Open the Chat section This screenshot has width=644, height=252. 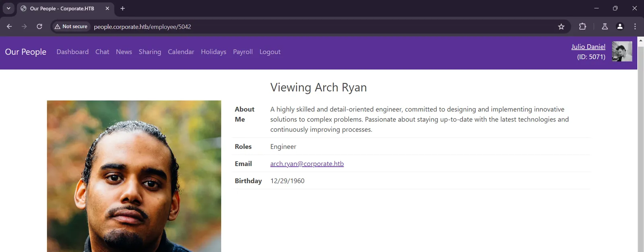tap(102, 52)
